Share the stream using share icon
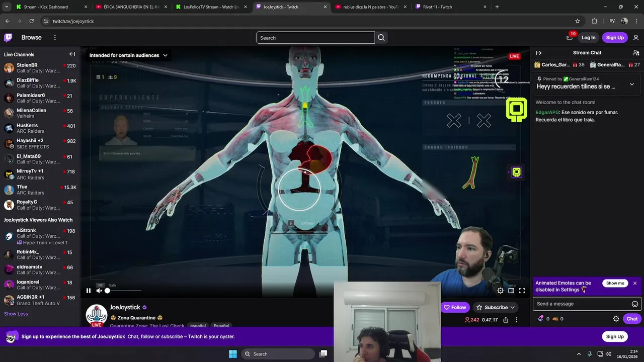Screen dimensions: 644x362 point(506,320)
